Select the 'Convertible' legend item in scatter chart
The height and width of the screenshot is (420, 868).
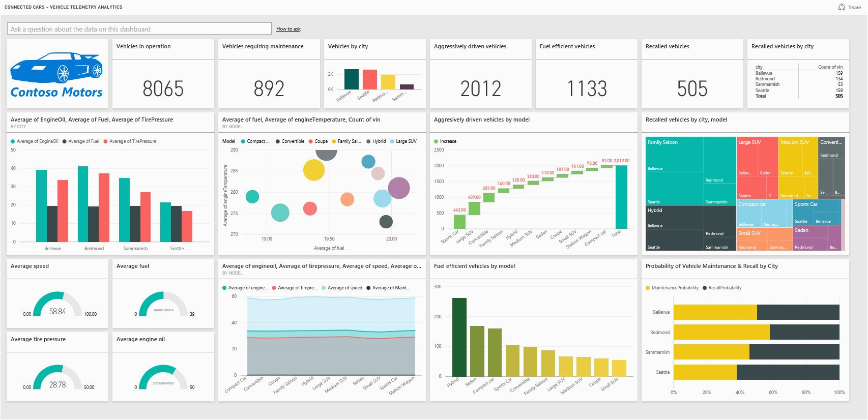tap(293, 141)
